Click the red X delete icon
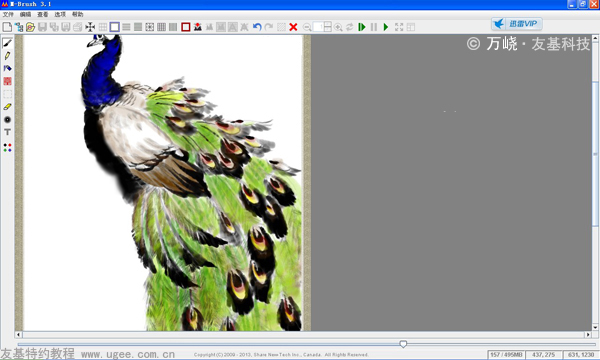Viewport: 600px width, 360px height. point(293,27)
